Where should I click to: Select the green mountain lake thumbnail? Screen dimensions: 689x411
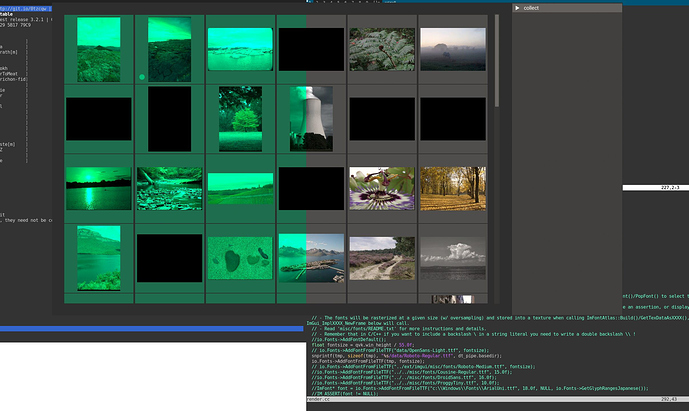98,257
